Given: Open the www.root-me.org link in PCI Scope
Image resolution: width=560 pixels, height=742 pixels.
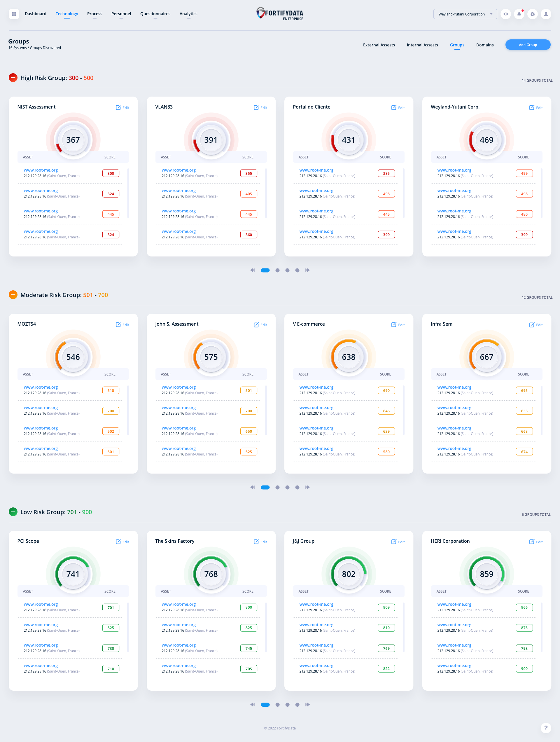Looking at the screenshot, I should click(x=41, y=604).
